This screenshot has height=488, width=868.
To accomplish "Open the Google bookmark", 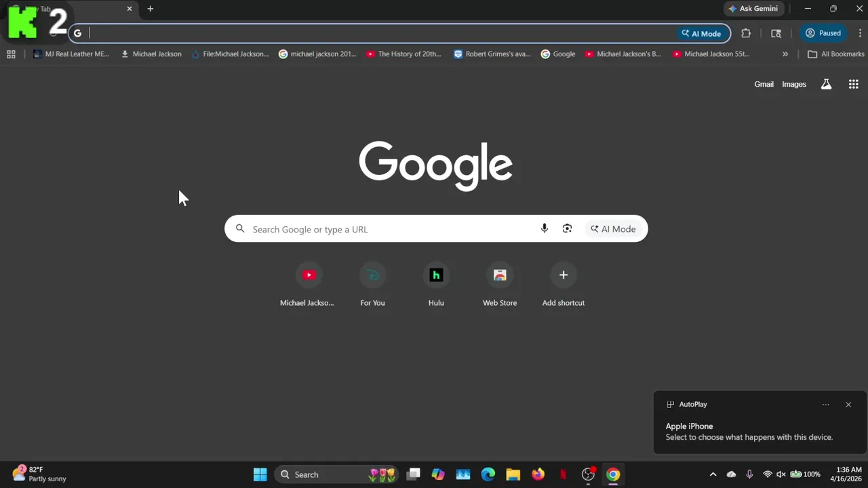I will click(x=558, y=54).
